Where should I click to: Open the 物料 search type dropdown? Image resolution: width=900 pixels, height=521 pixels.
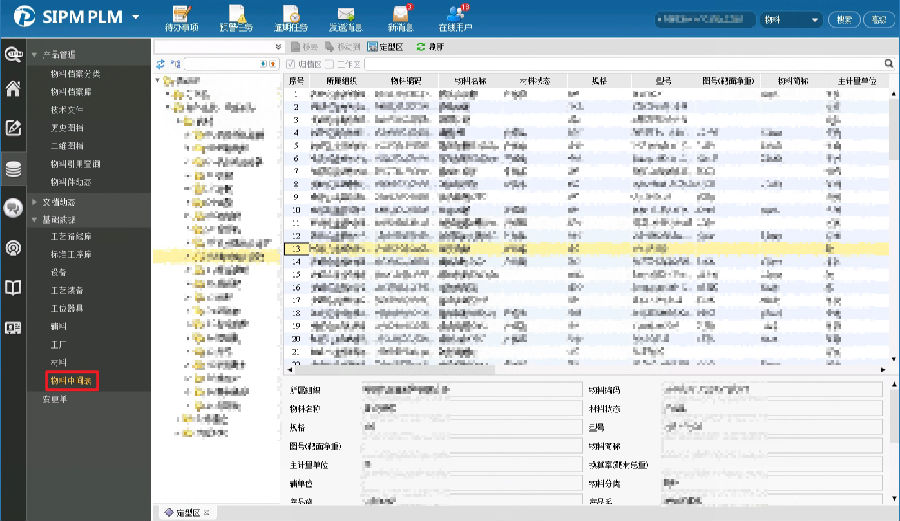click(x=815, y=19)
